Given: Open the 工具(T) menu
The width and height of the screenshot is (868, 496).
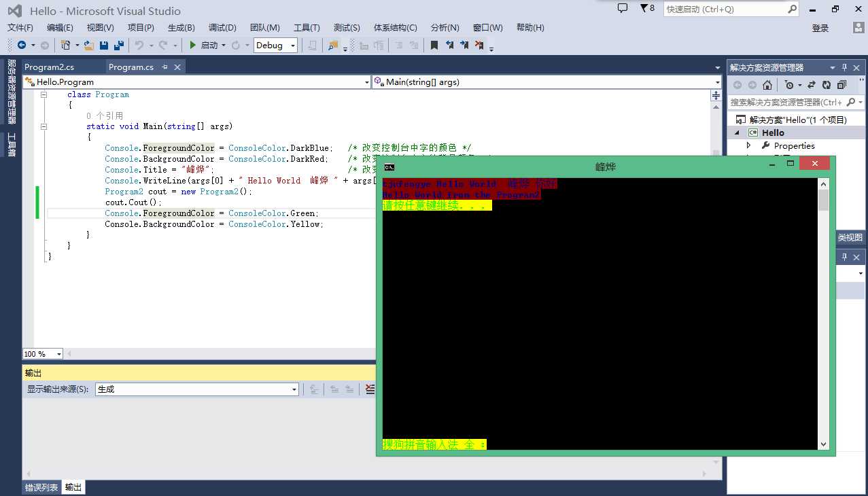Looking at the screenshot, I should pos(307,28).
